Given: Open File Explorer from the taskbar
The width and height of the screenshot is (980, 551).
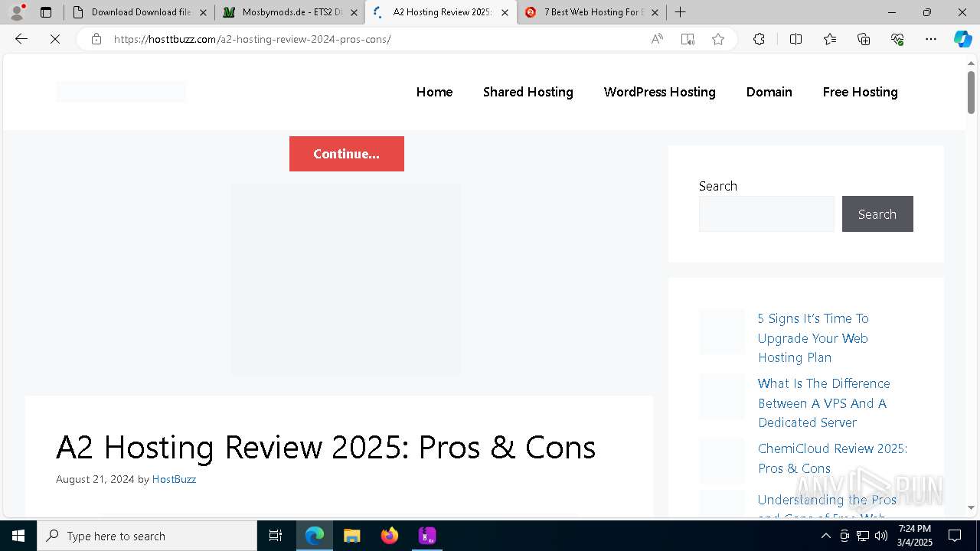Looking at the screenshot, I should [351, 536].
